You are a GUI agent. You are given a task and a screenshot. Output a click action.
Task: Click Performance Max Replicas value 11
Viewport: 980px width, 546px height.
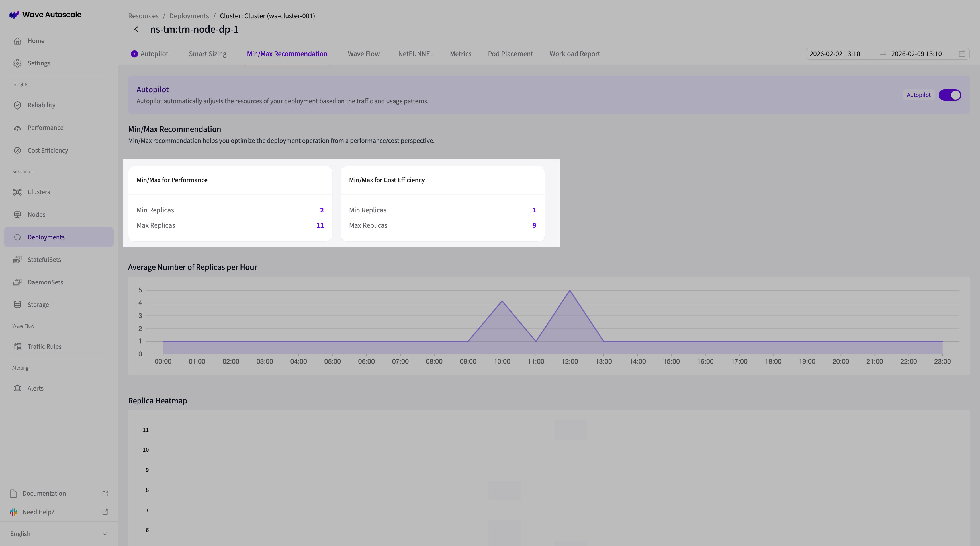(x=320, y=225)
